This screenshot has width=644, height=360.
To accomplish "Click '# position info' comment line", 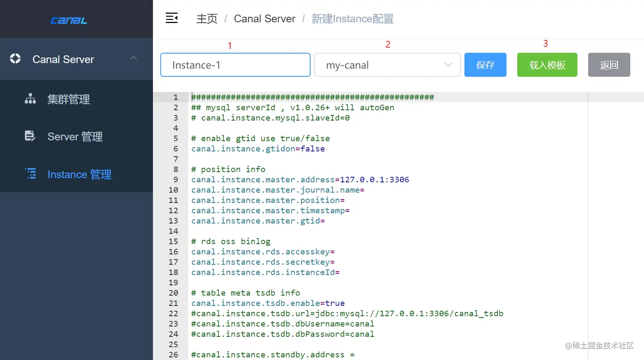I will coord(228,169).
